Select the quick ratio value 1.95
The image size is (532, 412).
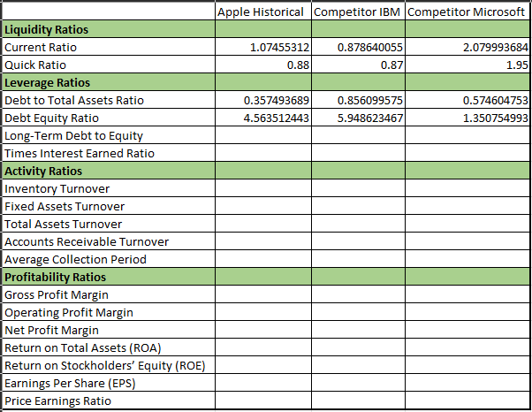pos(517,65)
